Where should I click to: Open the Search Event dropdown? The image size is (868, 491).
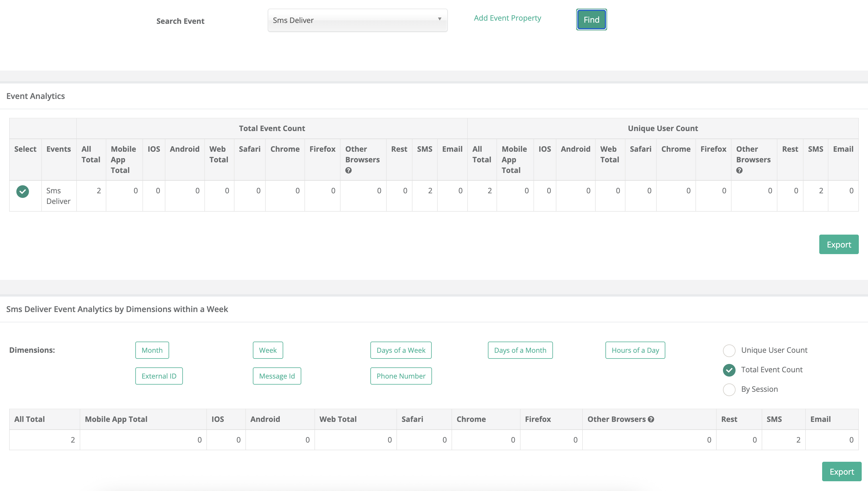click(357, 20)
